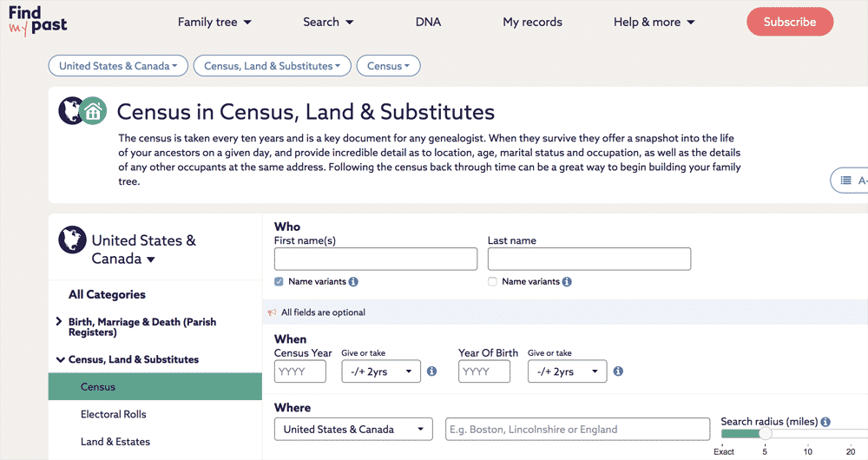Click the location search field

(x=577, y=430)
